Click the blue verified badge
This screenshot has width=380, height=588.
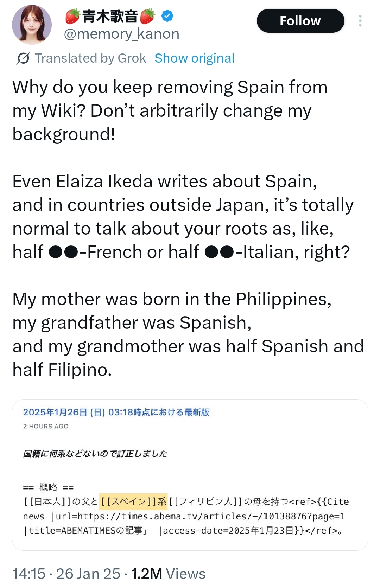click(167, 16)
